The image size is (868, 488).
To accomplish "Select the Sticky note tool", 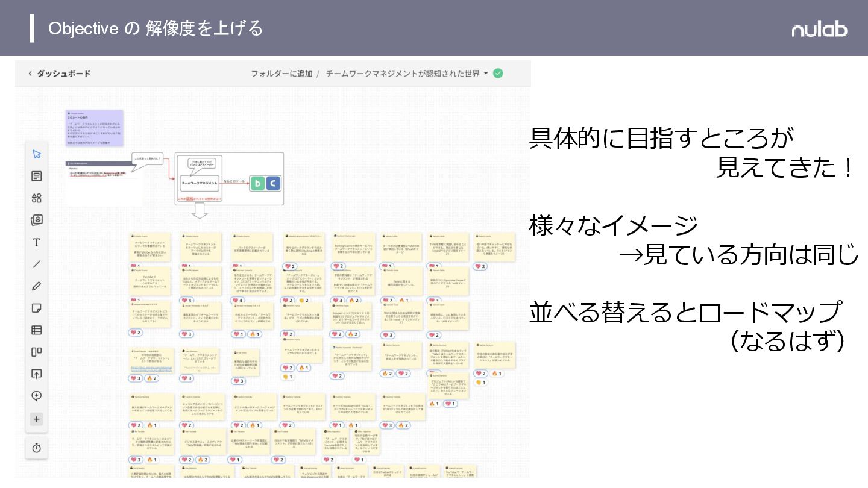I will [x=37, y=308].
